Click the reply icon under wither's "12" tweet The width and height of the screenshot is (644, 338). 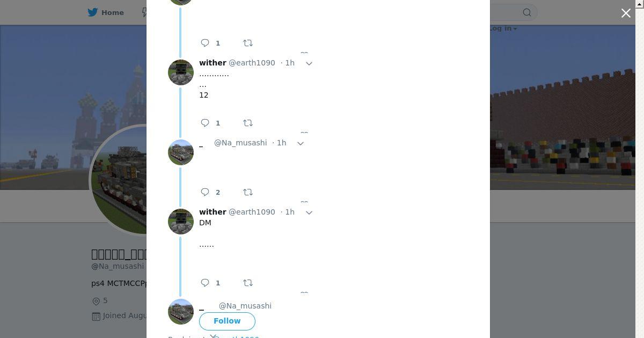click(205, 123)
